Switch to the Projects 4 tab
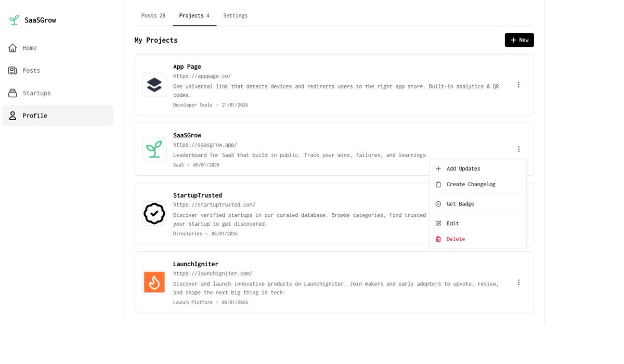 tap(194, 16)
